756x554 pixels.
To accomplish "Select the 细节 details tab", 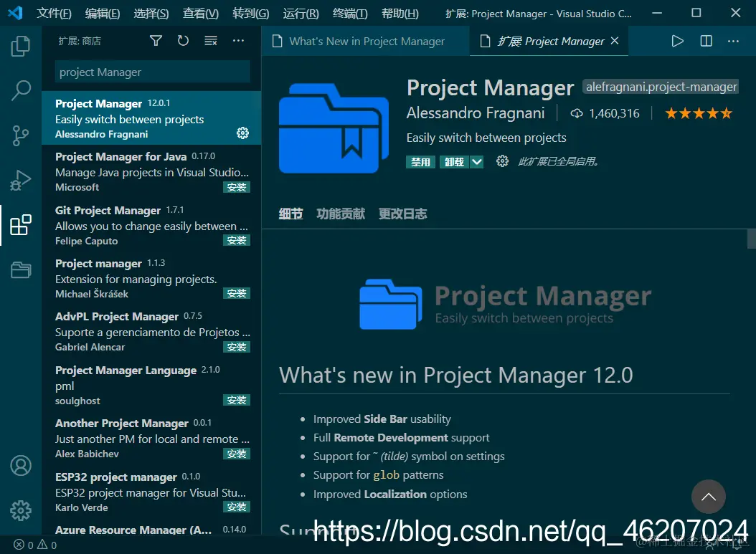I will tap(290, 214).
